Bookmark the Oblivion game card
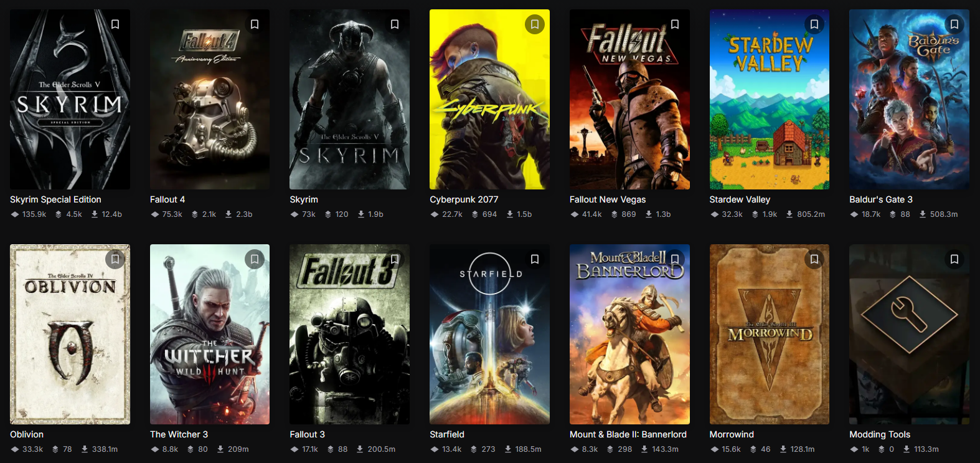 point(115,259)
